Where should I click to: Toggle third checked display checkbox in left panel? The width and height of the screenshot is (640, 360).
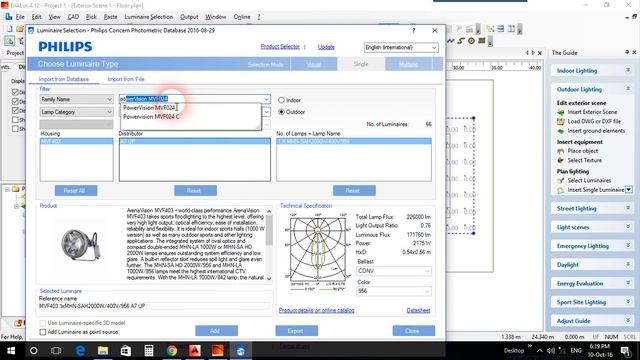(15, 111)
